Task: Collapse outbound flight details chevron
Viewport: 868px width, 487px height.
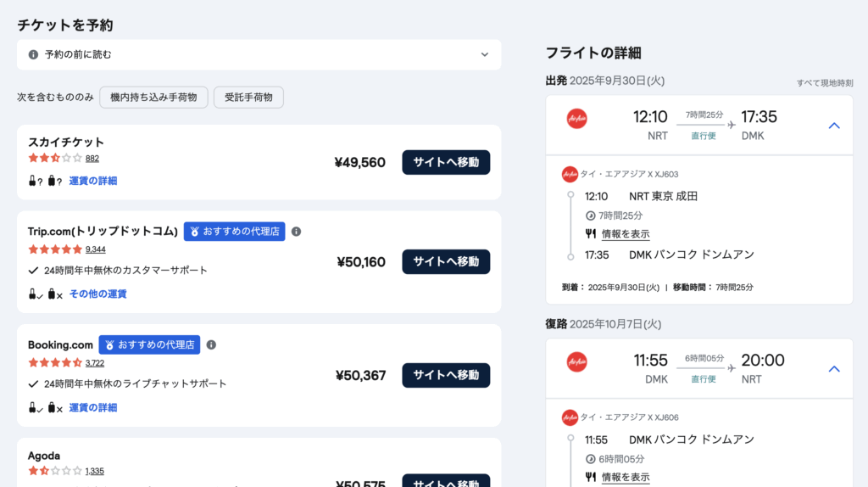Action: (833, 126)
